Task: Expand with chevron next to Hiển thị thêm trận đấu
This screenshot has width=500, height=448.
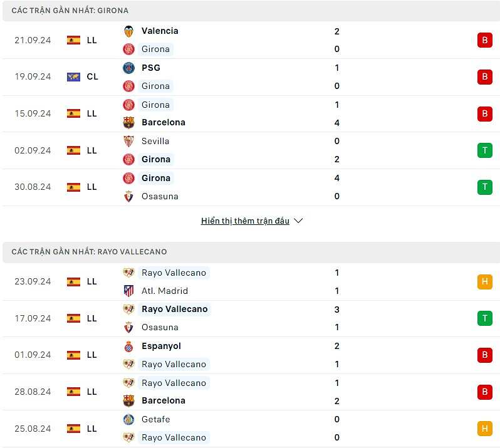Action: click(298, 221)
